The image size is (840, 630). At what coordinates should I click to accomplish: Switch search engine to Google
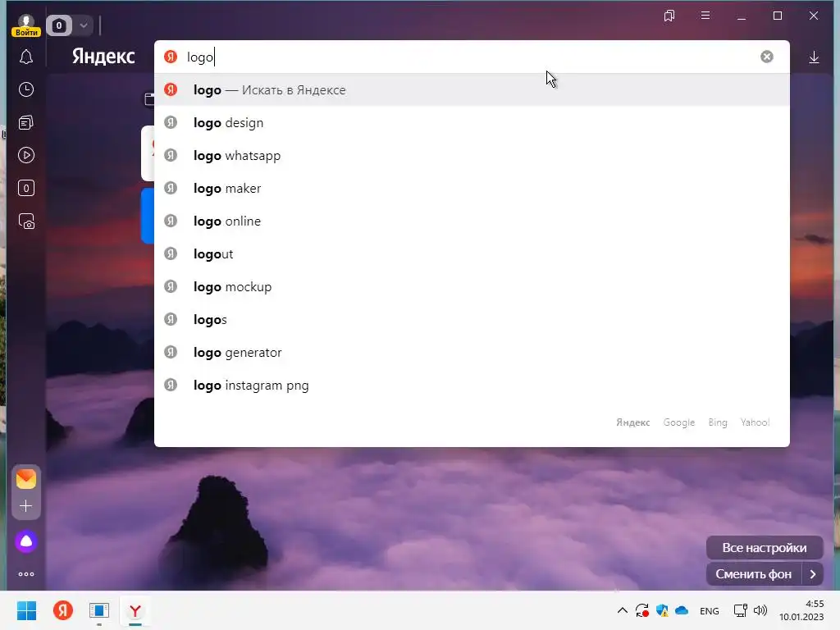tap(678, 422)
